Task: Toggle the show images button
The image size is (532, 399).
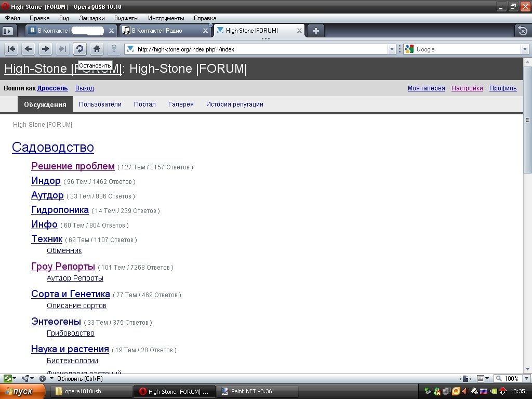Action: click(x=481, y=378)
